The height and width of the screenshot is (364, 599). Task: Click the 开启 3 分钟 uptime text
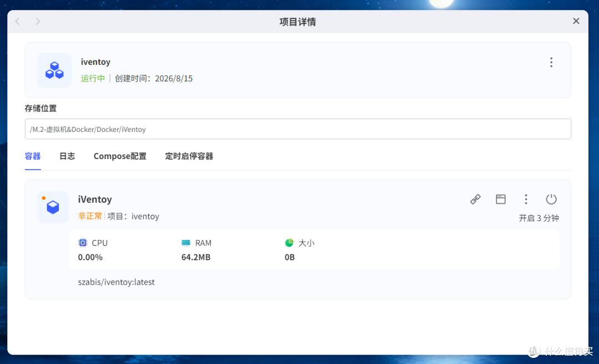(x=539, y=218)
